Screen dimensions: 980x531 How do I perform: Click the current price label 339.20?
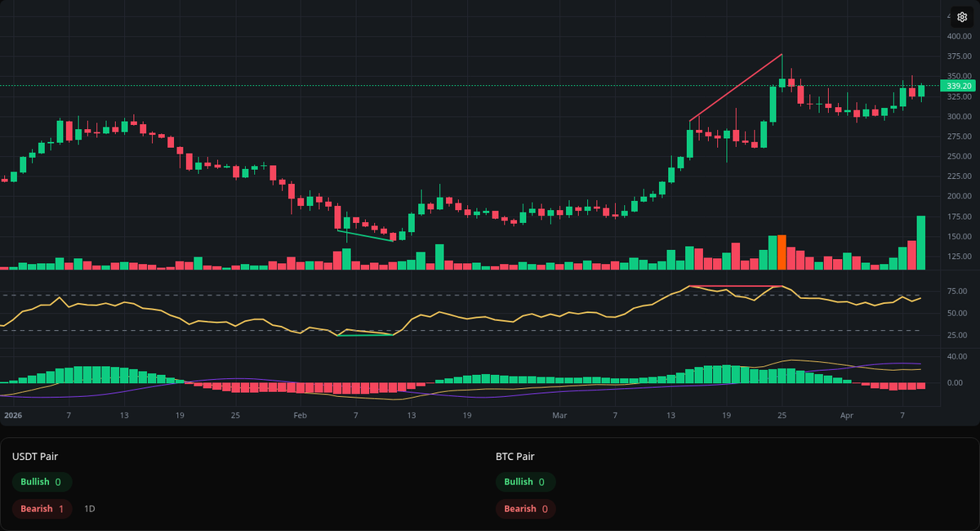pos(959,86)
